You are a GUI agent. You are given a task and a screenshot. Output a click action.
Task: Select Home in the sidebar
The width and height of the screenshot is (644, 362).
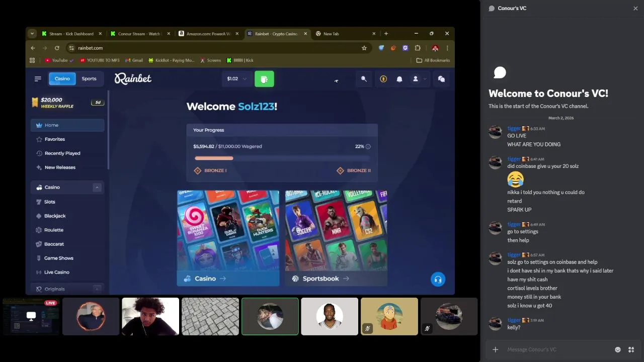coord(67,125)
